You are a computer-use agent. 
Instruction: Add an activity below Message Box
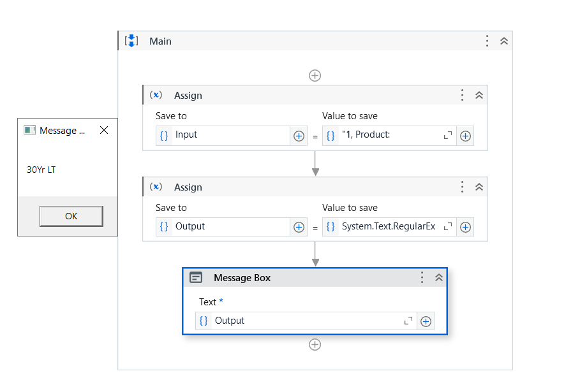(315, 344)
